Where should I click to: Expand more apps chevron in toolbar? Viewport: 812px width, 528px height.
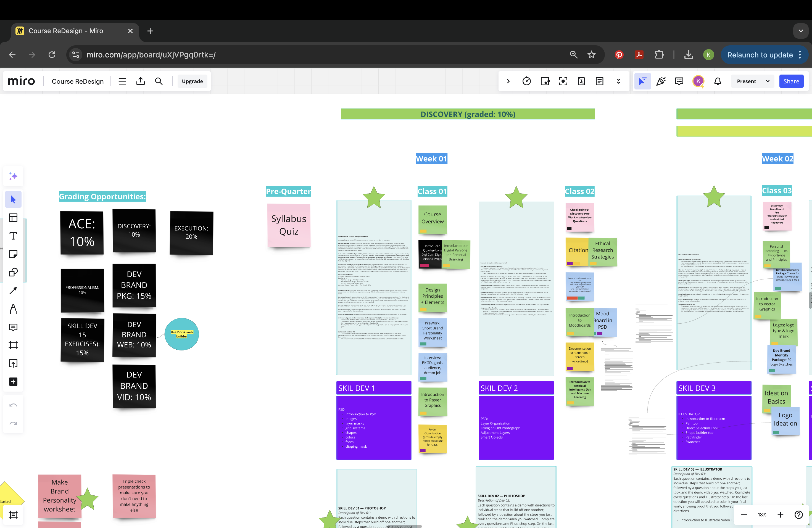[x=618, y=81]
